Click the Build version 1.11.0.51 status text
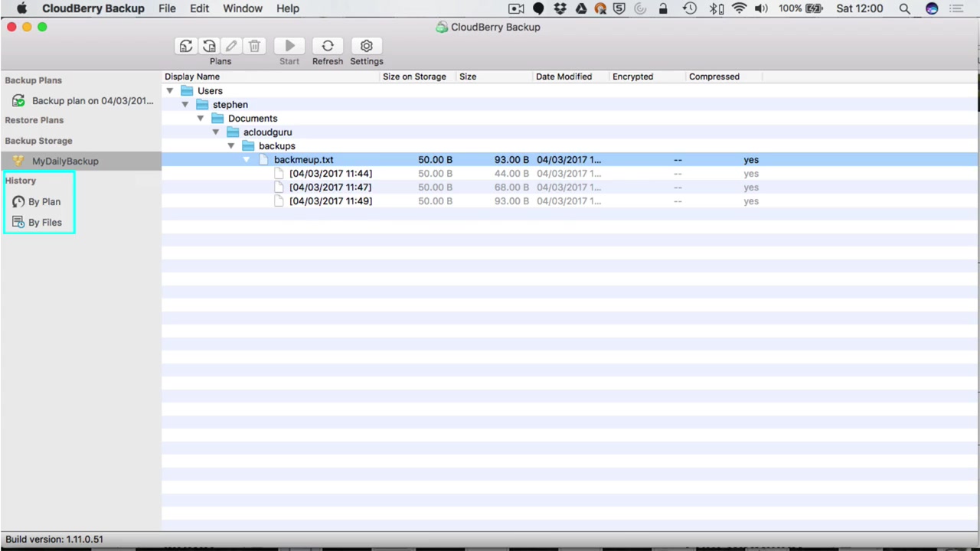The image size is (980, 551). [54, 540]
